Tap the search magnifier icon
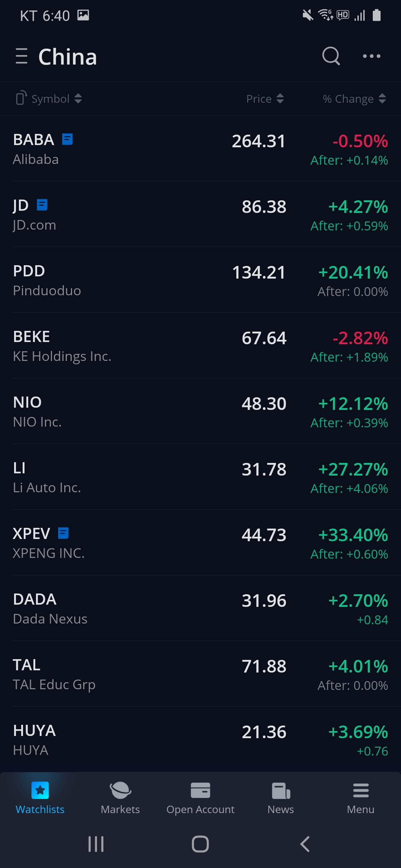Viewport: 401px width, 868px height. [331, 56]
